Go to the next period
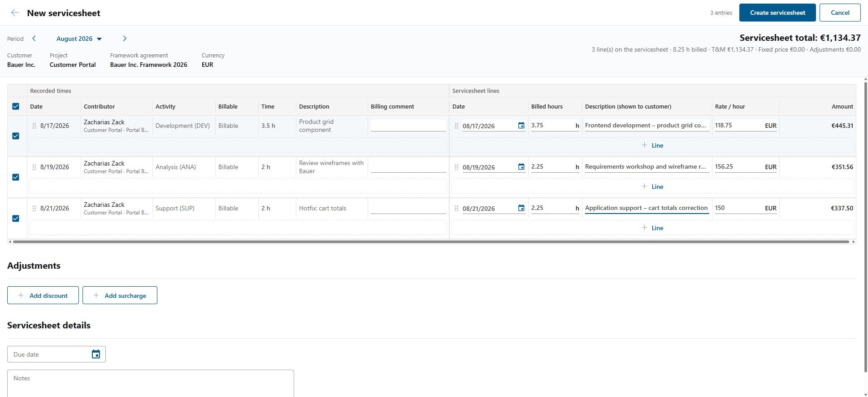868x397 pixels. tap(125, 39)
